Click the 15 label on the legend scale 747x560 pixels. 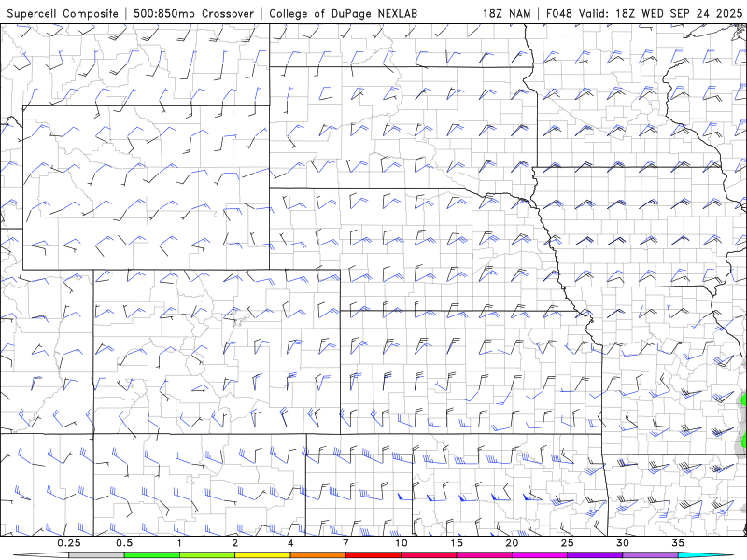(x=457, y=543)
